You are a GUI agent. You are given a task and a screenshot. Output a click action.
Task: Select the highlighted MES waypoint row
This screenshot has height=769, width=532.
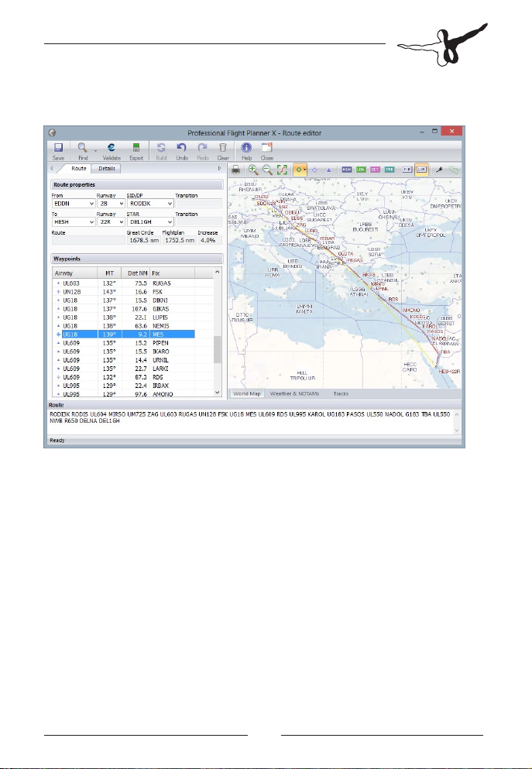coord(124,335)
